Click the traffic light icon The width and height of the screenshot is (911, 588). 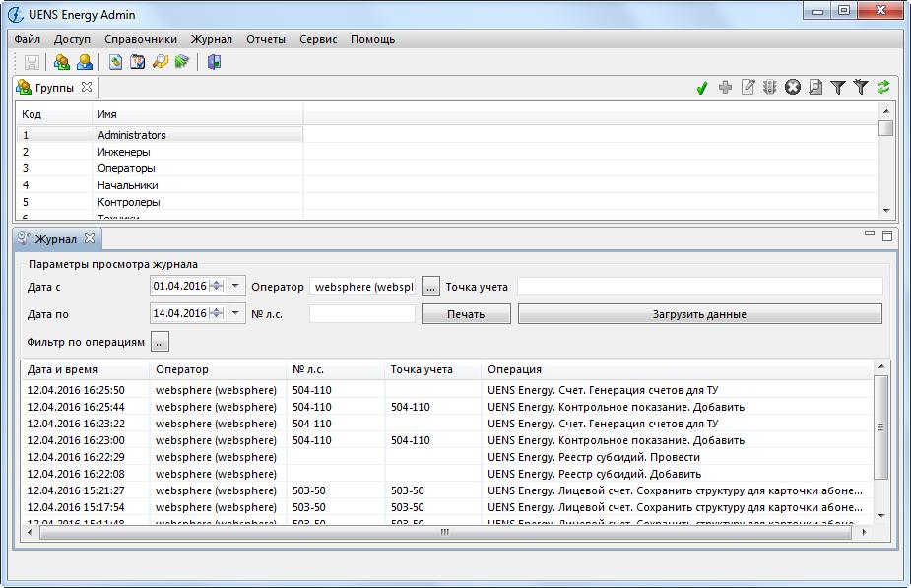tap(770, 87)
